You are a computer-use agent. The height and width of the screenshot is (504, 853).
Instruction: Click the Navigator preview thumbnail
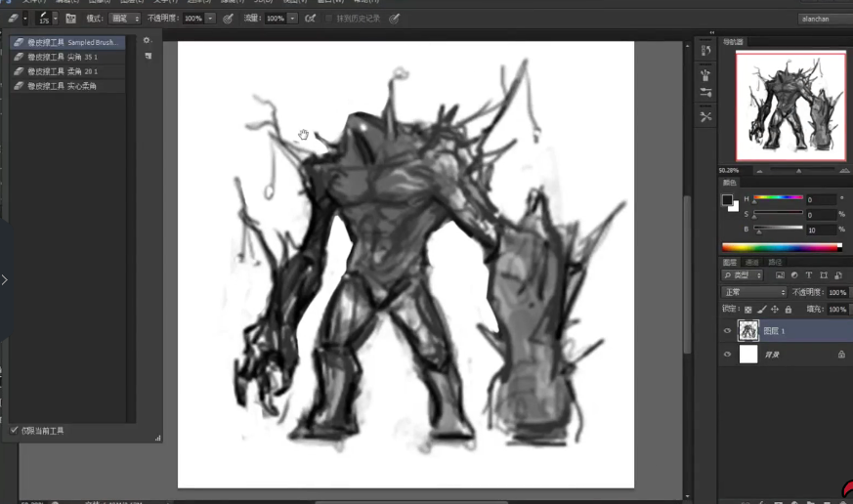click(790, 106)
